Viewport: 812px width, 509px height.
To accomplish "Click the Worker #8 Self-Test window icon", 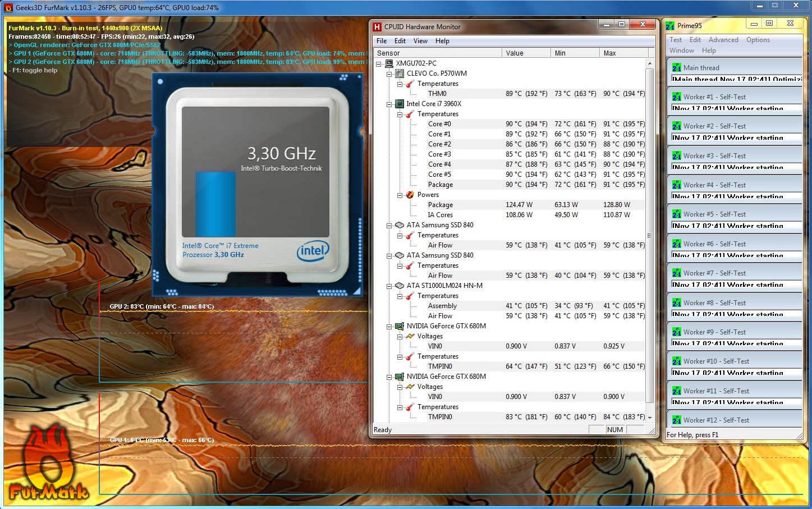I will (677, 302).
